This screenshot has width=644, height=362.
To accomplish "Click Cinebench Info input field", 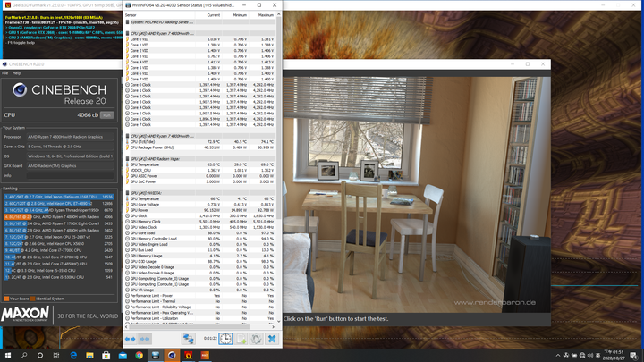I will coord(71,176).
